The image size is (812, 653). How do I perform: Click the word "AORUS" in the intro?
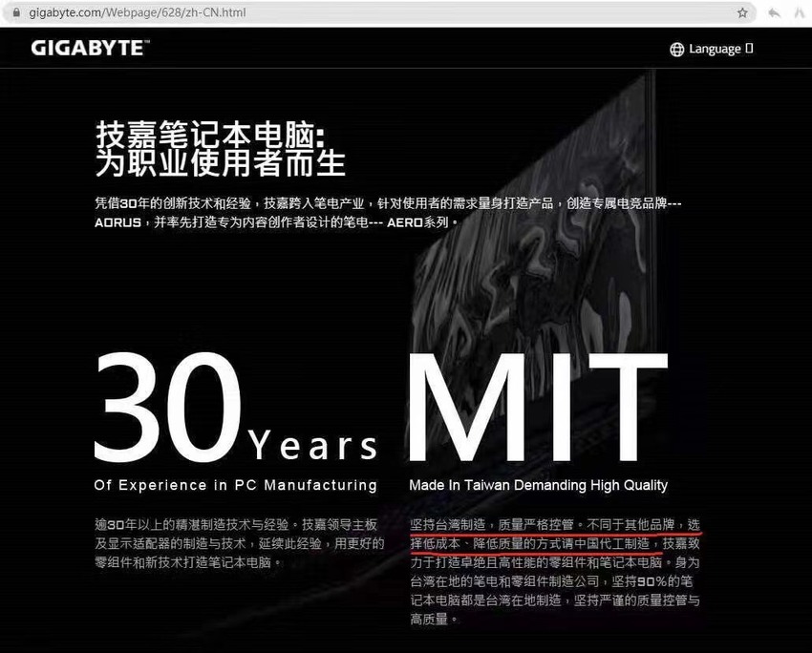pos(118,222)
